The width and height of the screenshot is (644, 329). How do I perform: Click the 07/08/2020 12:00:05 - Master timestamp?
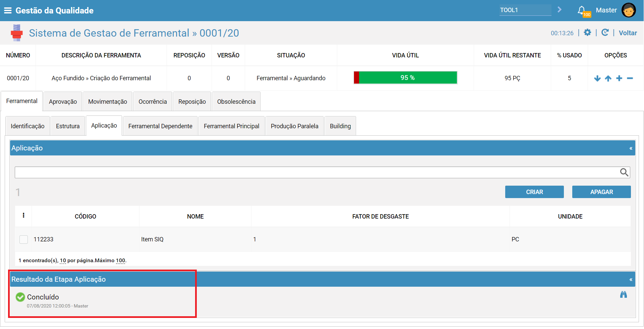[58, 306]
